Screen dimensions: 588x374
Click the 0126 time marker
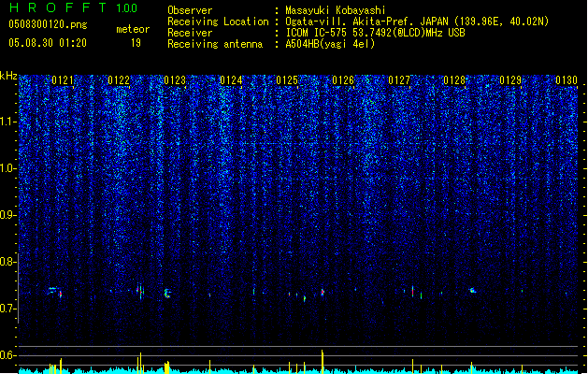343,80
